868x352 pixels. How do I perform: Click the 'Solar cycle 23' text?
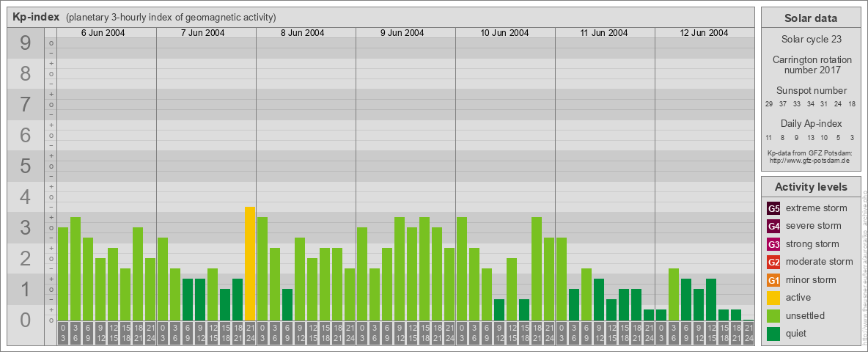(x=811, y=40)
